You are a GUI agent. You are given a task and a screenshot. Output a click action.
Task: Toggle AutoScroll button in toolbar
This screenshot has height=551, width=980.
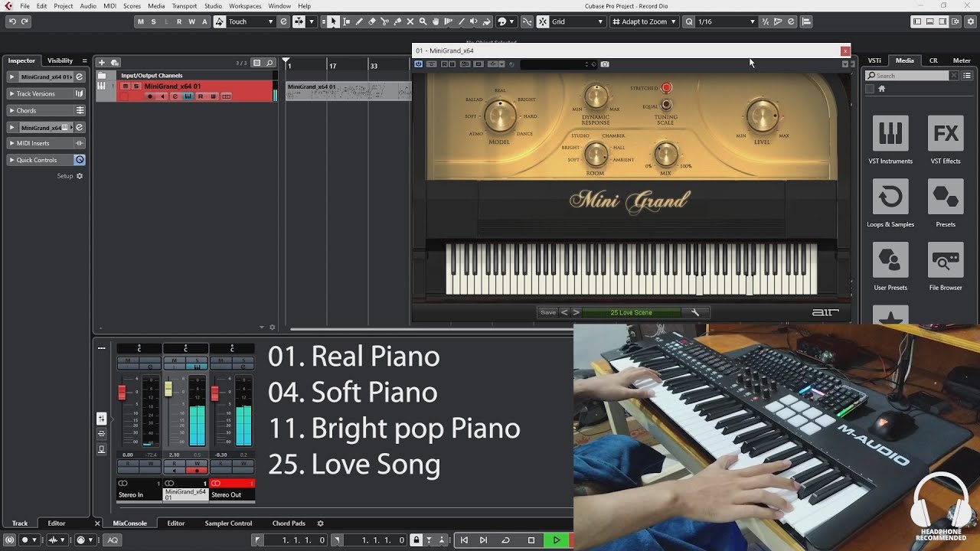(299, 21)
